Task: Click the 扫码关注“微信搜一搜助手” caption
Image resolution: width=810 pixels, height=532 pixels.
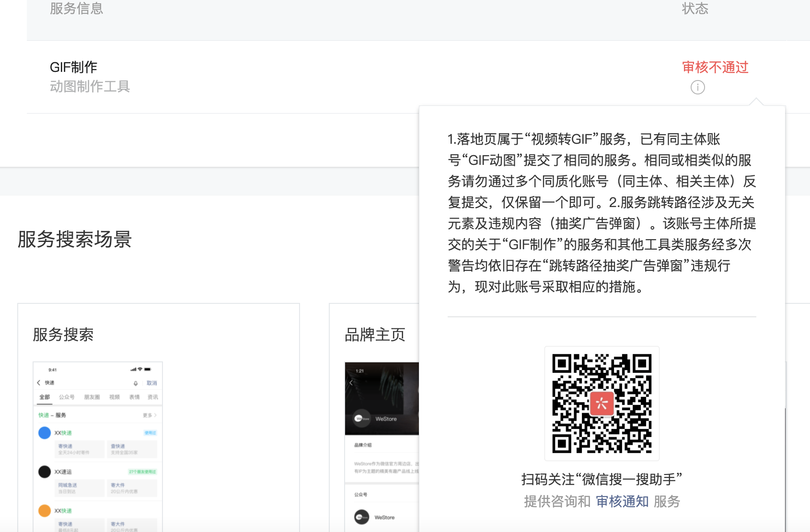Action: (602, 479)
